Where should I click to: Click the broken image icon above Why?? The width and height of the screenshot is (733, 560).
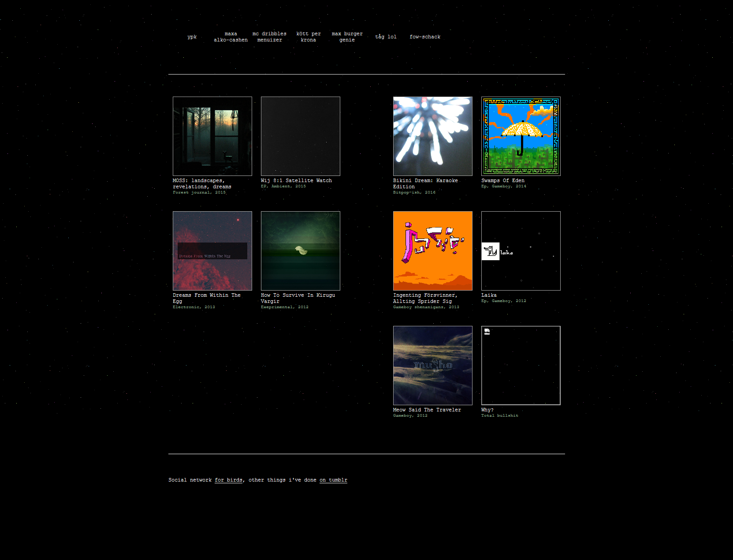(x=487, y=332)
